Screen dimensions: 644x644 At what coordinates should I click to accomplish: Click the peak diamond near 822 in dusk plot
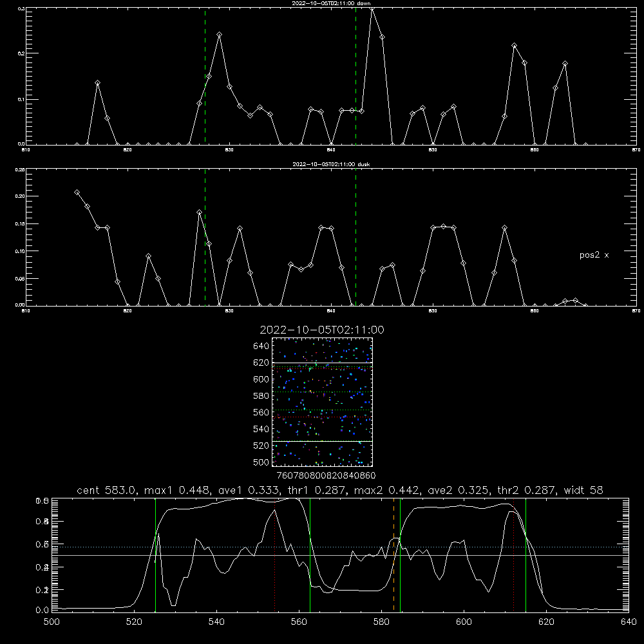pos(148,256)
